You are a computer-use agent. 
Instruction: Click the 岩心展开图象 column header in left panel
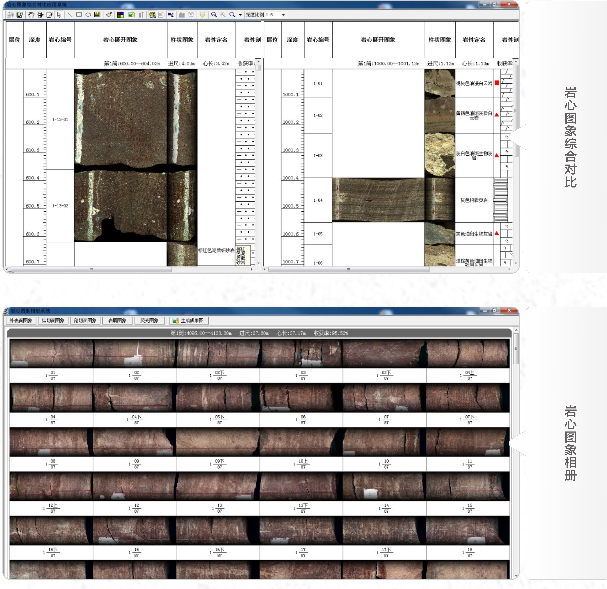point(120,41)
